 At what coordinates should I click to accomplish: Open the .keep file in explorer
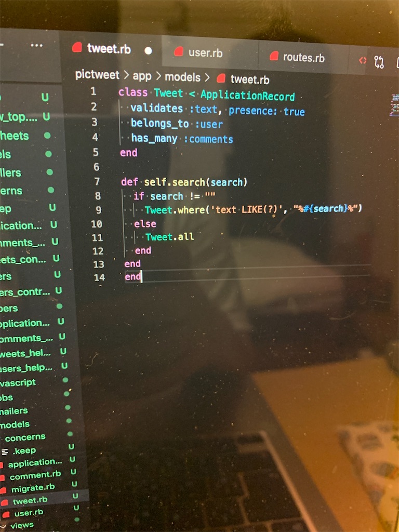pos(24,450)
